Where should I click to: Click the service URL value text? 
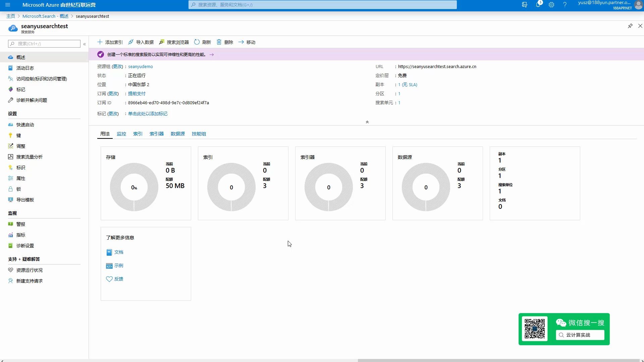437,66
